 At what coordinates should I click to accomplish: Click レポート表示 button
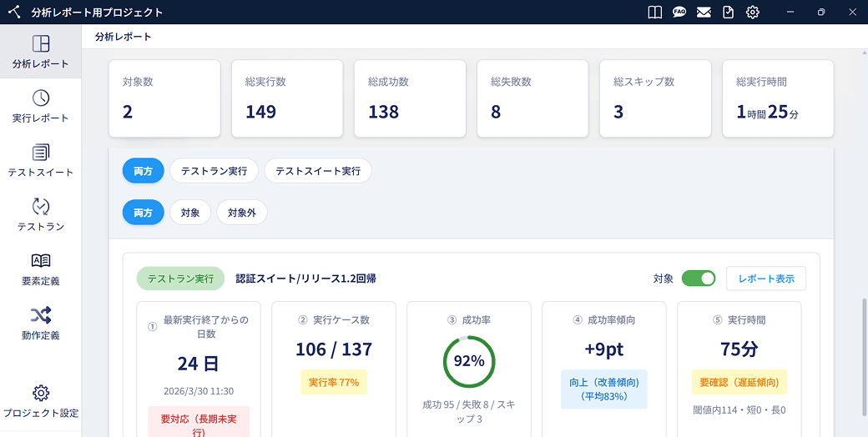(x=766, y=279)
